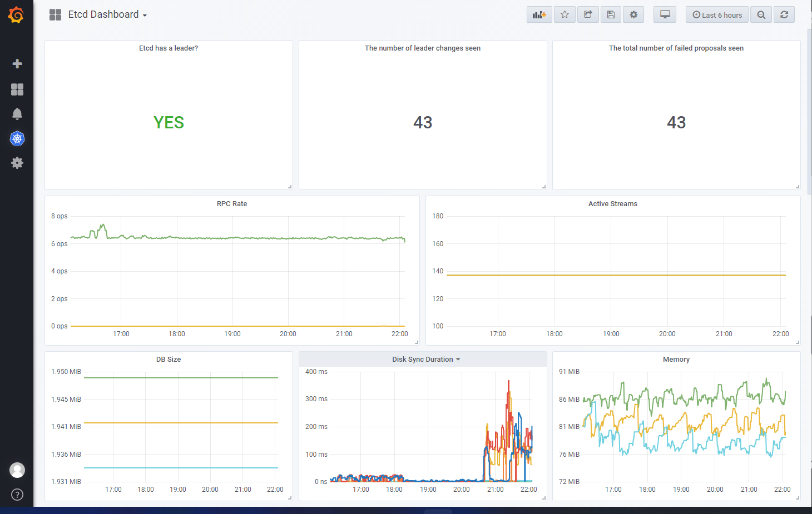Click the '8 ops' axis label in RPC Rate

click(60, 216)
